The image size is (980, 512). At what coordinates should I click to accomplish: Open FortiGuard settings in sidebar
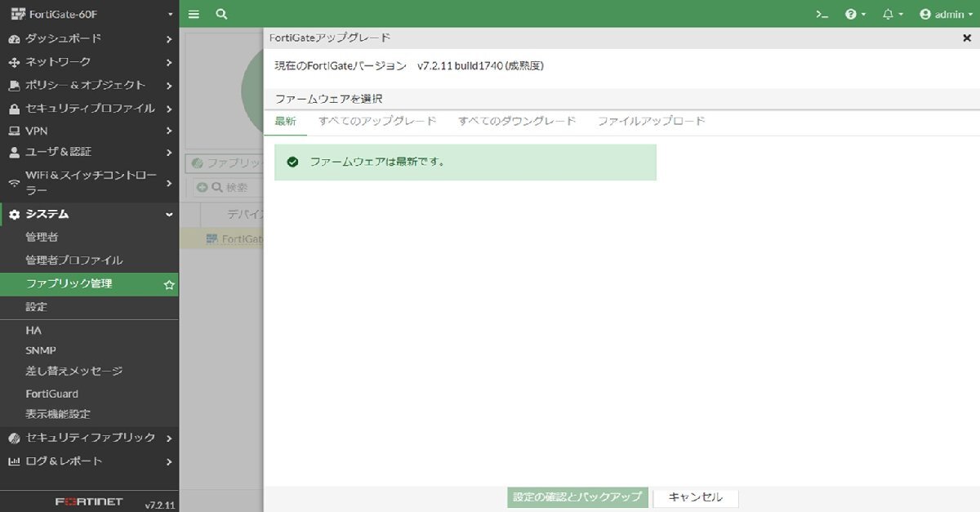coord(52,394)
